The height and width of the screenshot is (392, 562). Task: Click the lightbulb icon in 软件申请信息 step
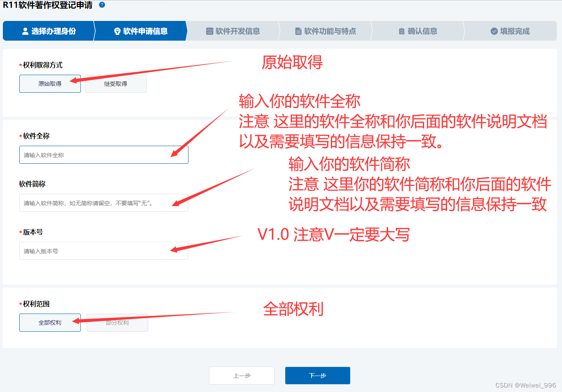(117, 31)
